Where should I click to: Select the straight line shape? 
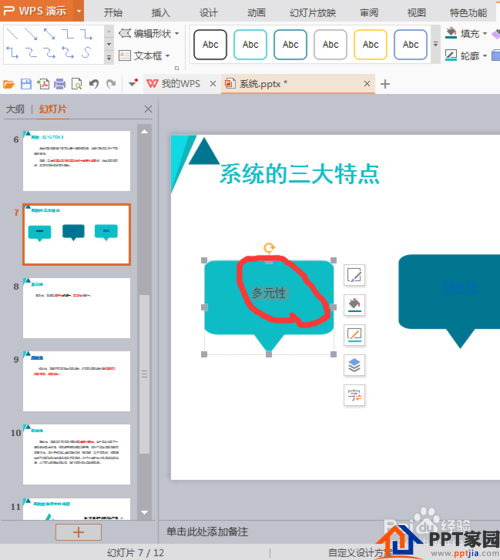[x=12, y=34]
